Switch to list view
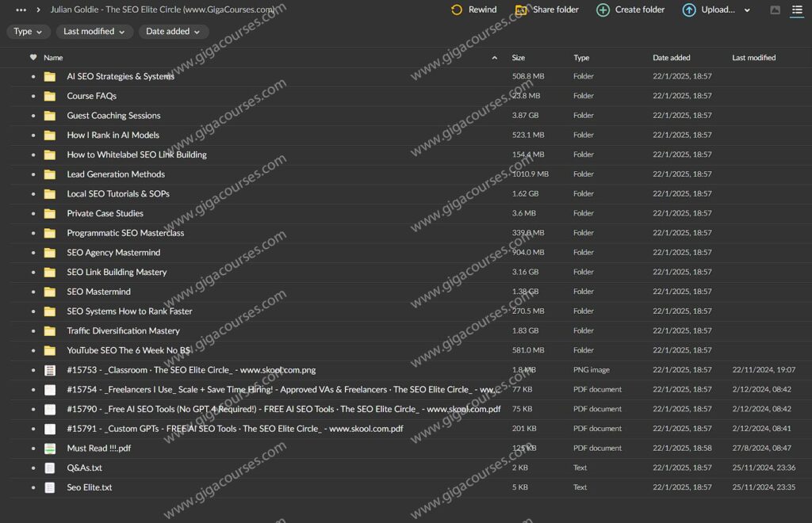This screenshot has width=812, height=523. coord(797,10)
